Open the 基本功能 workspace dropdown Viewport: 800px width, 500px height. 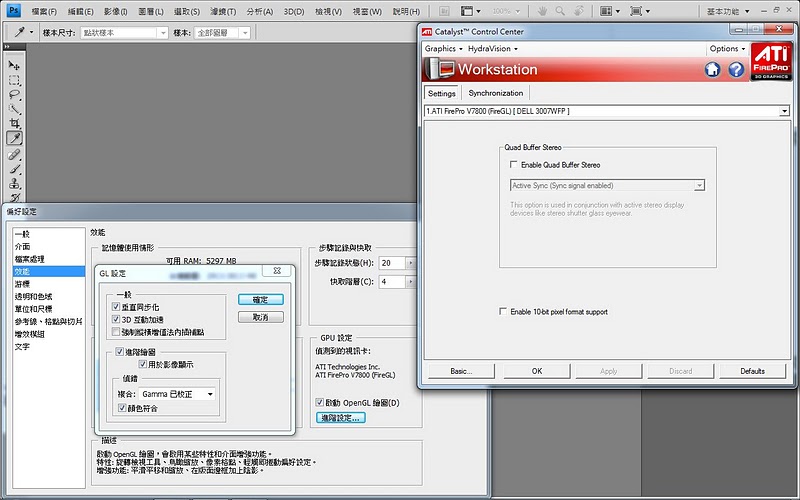[728, 11]
